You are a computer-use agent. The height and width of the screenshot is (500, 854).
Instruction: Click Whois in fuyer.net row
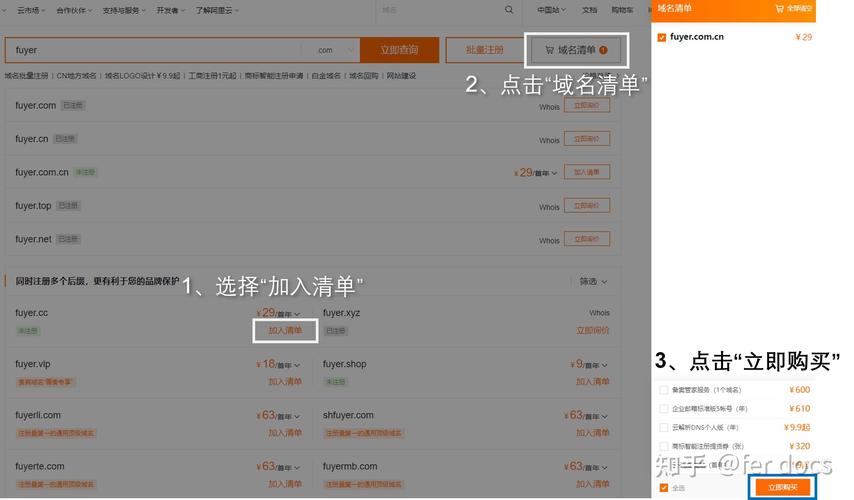[x=549, y=241]
